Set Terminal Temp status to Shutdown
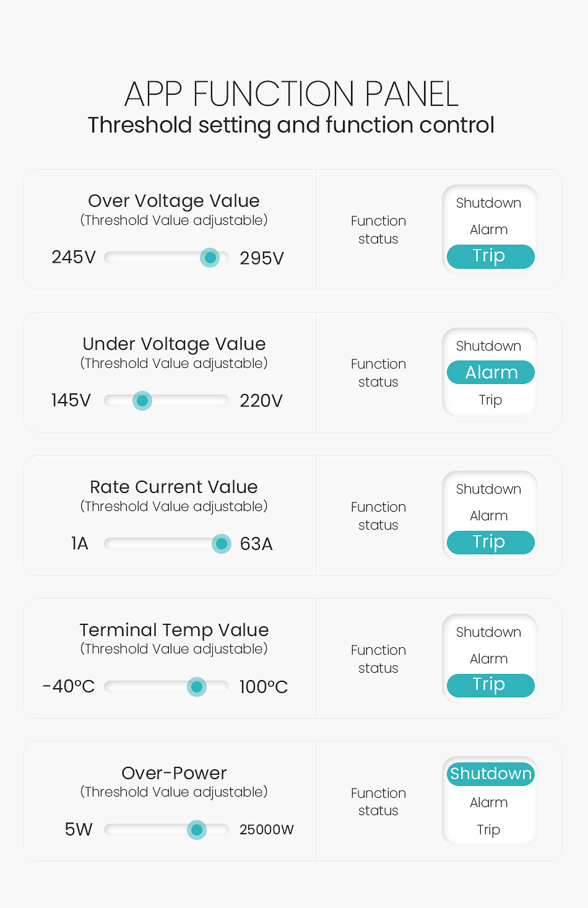Viewport: 588px width, 908px height. (489, 632)
